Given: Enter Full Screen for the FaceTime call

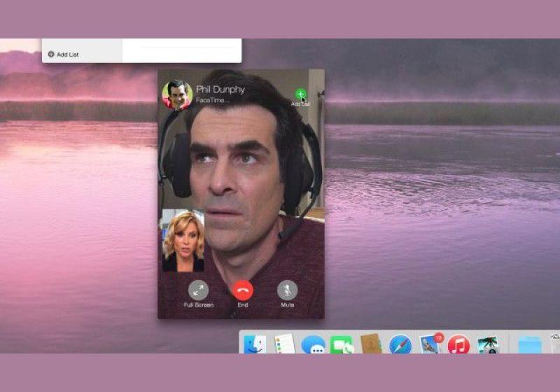Looking at the screenshot, I should pos(198,290).
